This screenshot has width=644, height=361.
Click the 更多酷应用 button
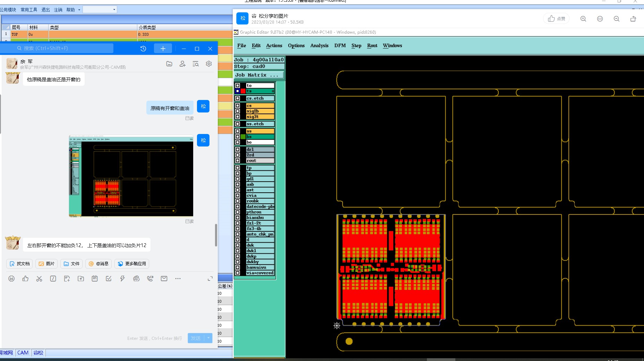[132, 264]
